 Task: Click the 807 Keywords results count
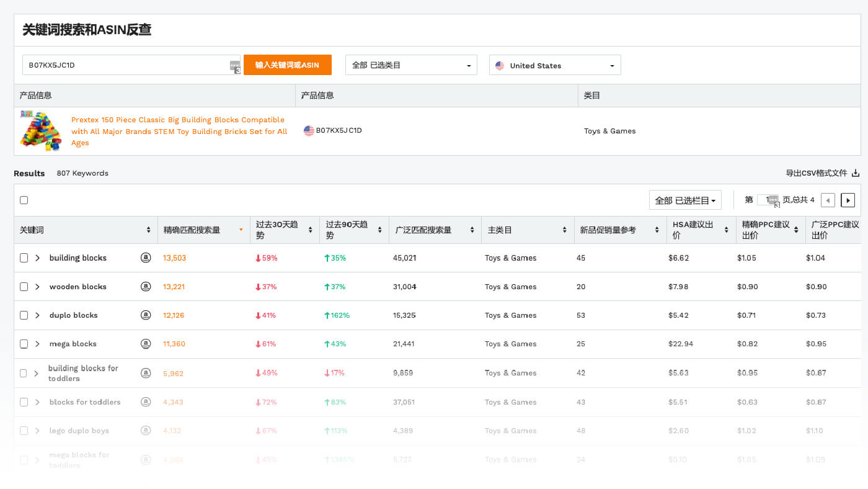point(82,173)
